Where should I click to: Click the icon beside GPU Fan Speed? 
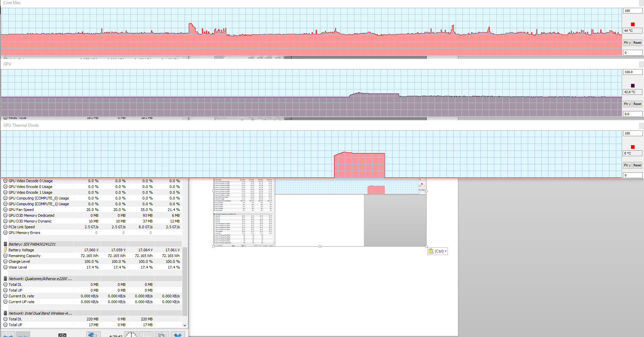click(5, 210)
